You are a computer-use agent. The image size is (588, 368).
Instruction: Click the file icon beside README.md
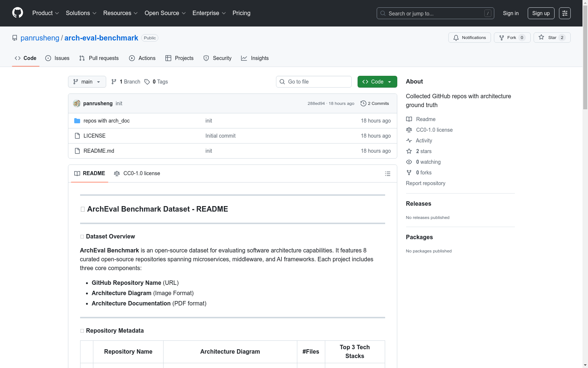coord(77,151)
